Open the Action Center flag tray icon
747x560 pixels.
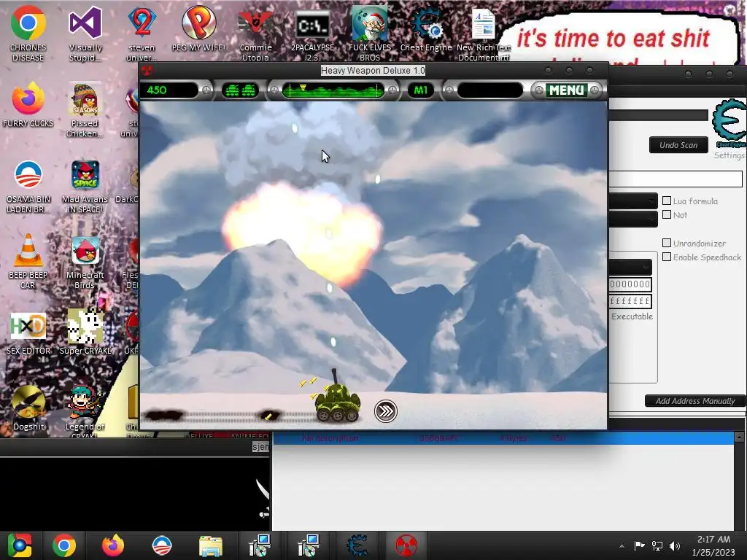(639, 545)
